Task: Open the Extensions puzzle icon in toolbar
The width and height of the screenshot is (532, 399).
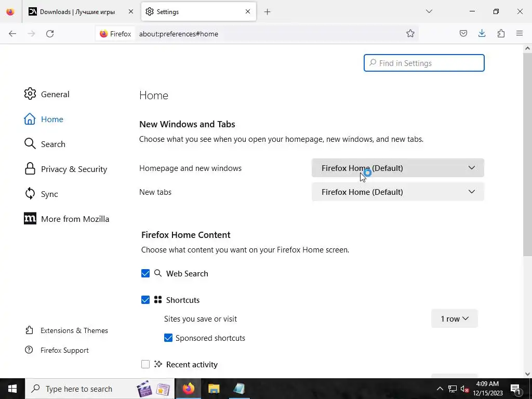Action: point(501,33)
